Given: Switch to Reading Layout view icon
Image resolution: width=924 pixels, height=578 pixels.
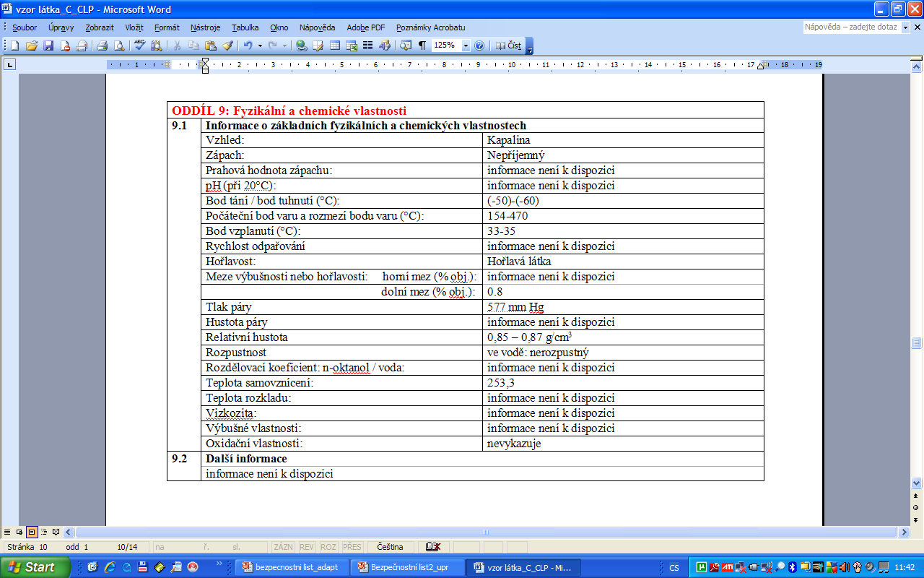Looking at the screenshot, I should (x=56, y=532).
